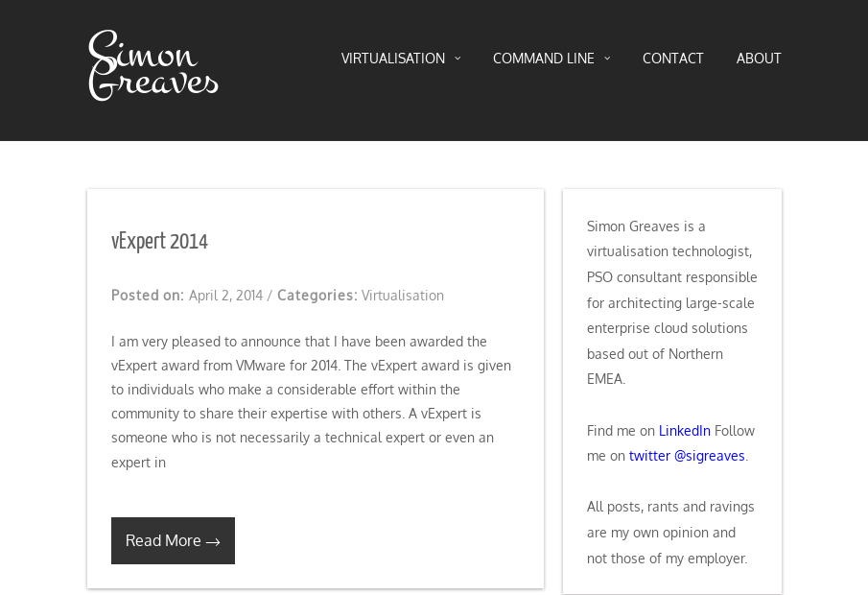
Task: Open the Command Line navigation menu
Action: (x=543, y=59)
